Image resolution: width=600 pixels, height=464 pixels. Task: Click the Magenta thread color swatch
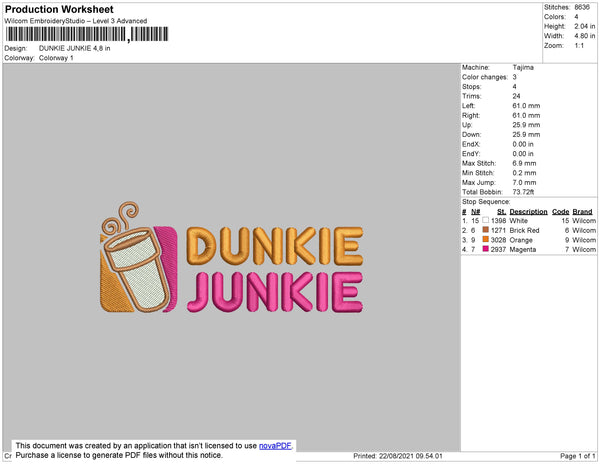coord(486,249)
